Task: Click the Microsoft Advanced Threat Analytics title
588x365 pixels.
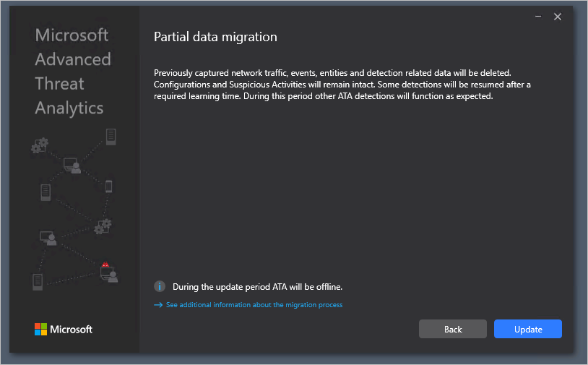Action: pos(72,71)
